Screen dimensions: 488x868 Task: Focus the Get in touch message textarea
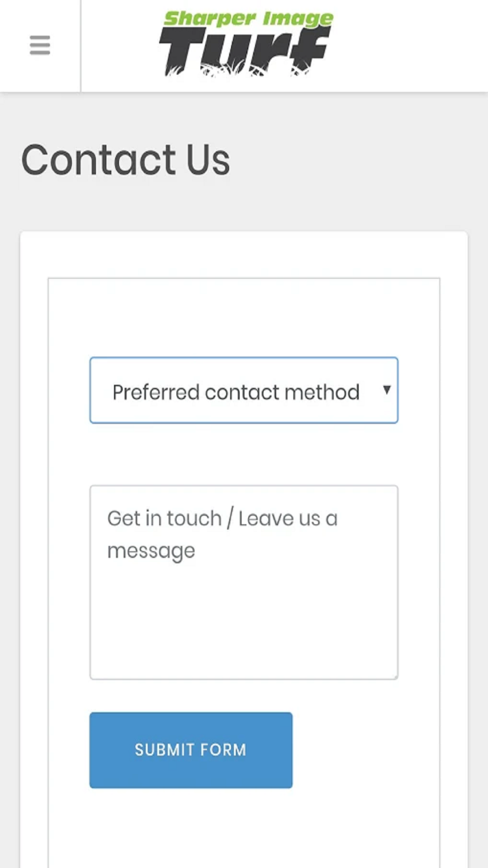(x=244, y=582)
